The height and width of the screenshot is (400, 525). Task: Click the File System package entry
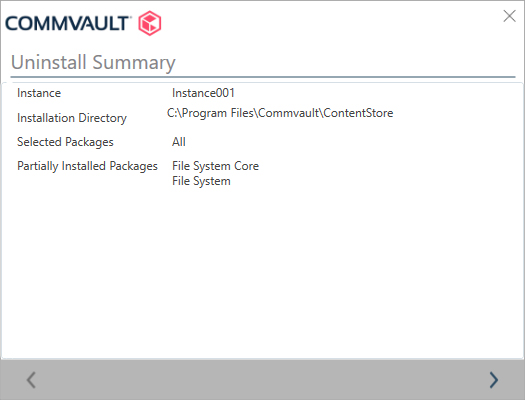(x=201, y=181)
